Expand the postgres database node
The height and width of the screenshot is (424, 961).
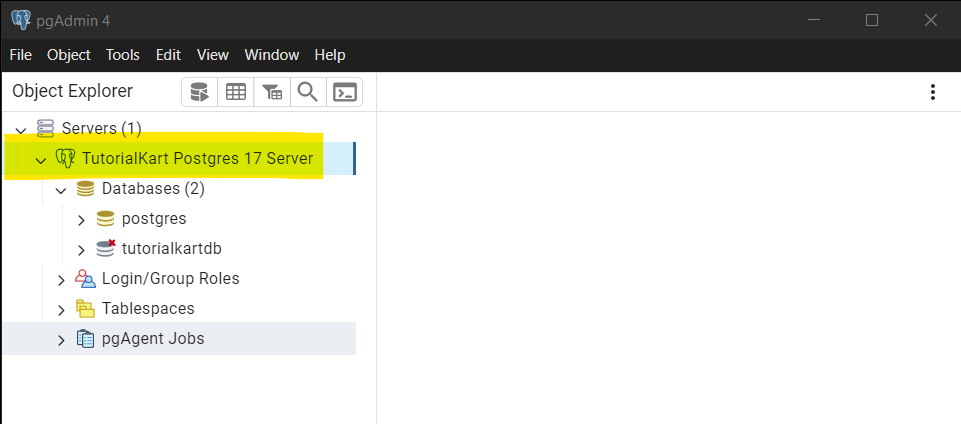coord(81,220)
